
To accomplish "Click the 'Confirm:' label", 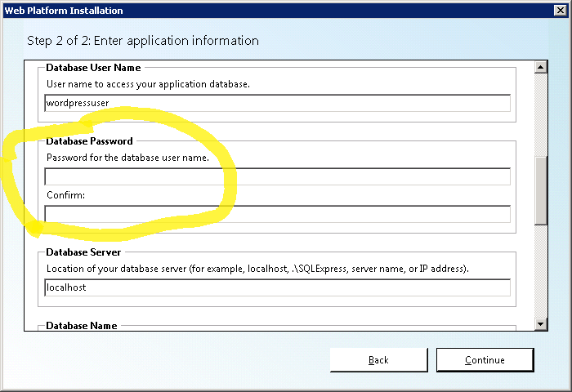I will coord(65,195).
